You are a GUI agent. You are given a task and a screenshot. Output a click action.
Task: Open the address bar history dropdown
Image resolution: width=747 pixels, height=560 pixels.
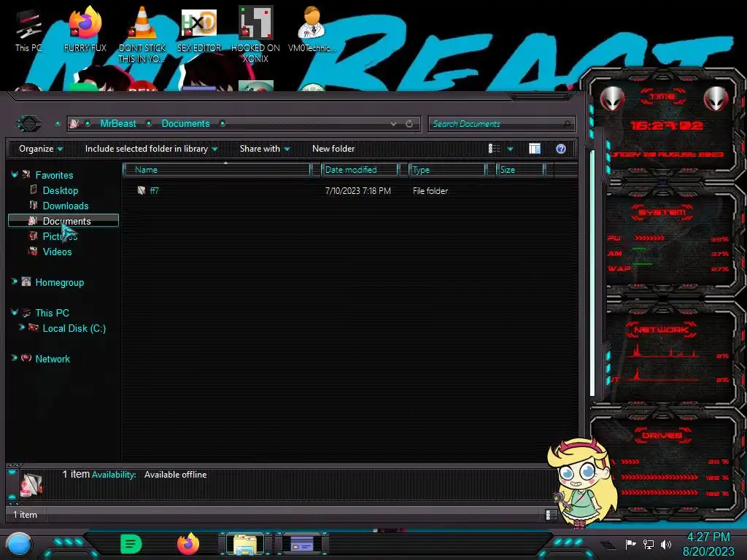[x=393, y=124]
